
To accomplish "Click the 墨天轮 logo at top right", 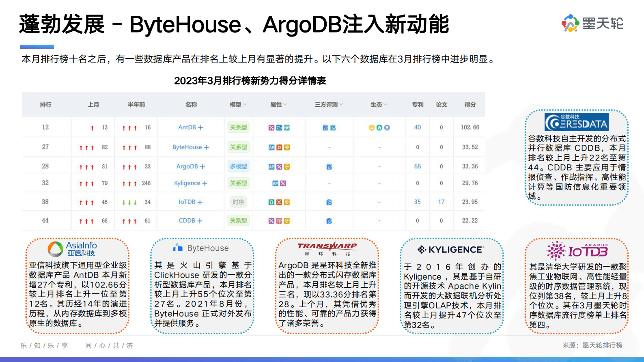I will point(592,23).
